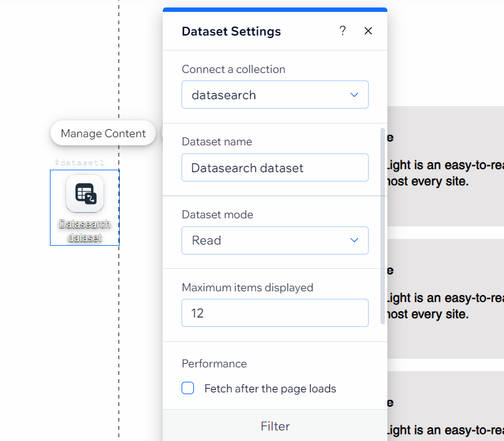Image resolution: width=504 pixels, height=441 pixels.
Task: Click the Dataset name text field
Action: click(x=274, y=168)
